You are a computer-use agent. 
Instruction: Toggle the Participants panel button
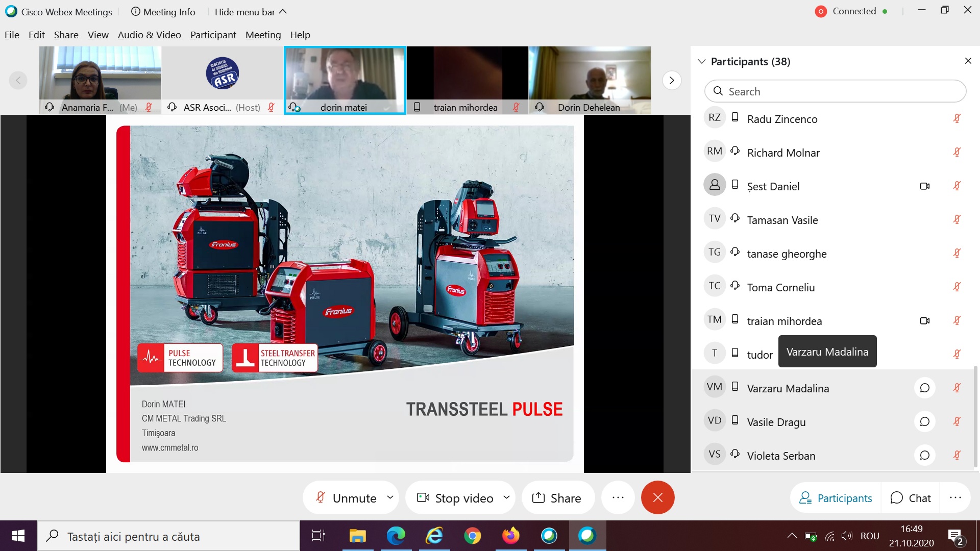(x=836, y=498)
